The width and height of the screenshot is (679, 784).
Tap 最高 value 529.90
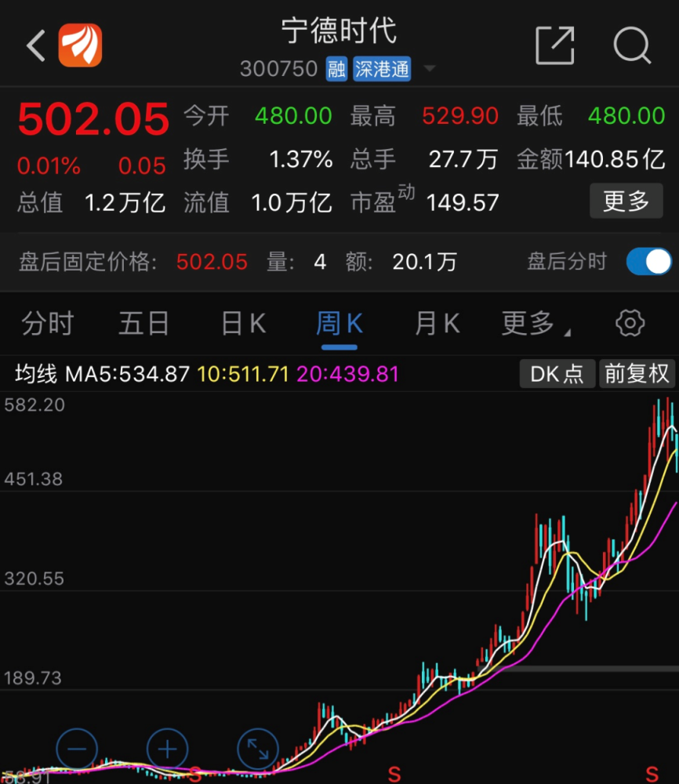(x=460, y=116)
